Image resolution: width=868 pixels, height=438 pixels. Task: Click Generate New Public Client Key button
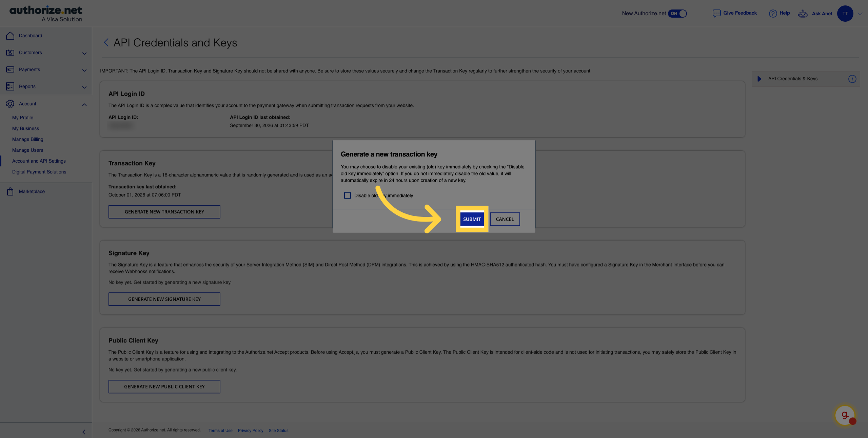click(164, 387)
